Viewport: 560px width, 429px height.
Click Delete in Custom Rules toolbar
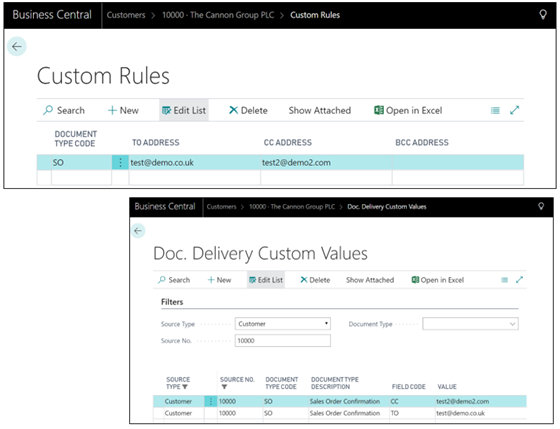[x=248, y=110]
